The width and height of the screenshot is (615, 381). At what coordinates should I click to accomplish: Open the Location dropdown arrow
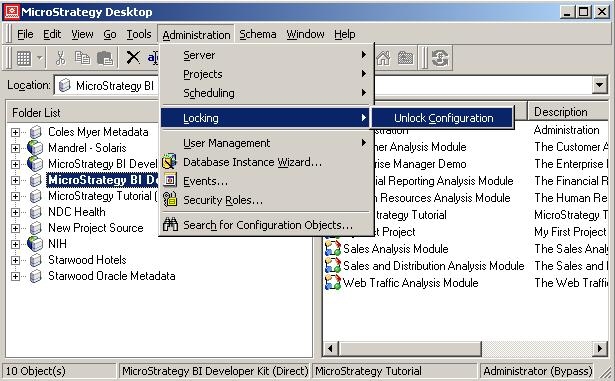[x=600, y=85]
